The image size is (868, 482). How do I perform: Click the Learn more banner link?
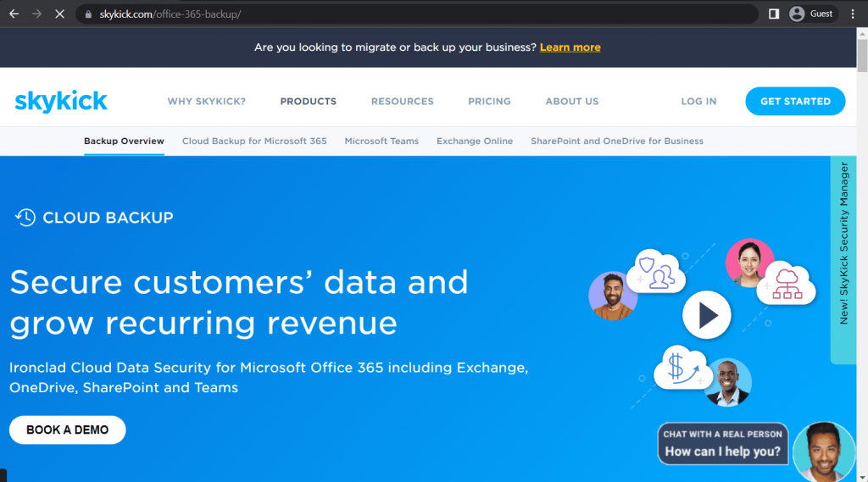pos(570,47)
